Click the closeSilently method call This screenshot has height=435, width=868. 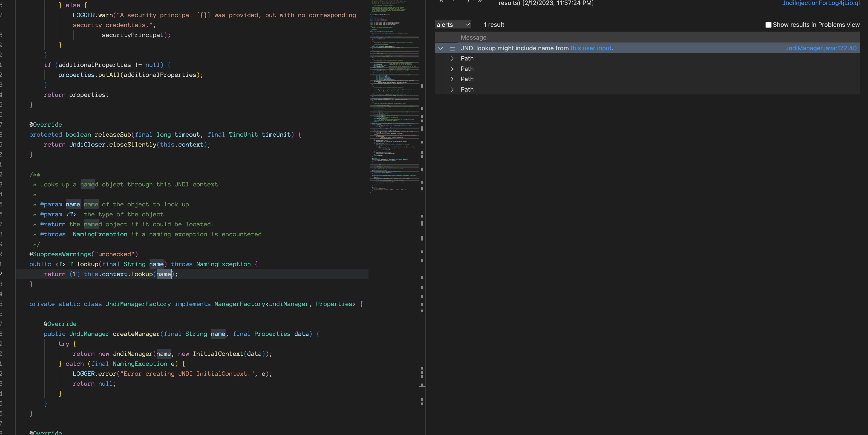point(132,144)
